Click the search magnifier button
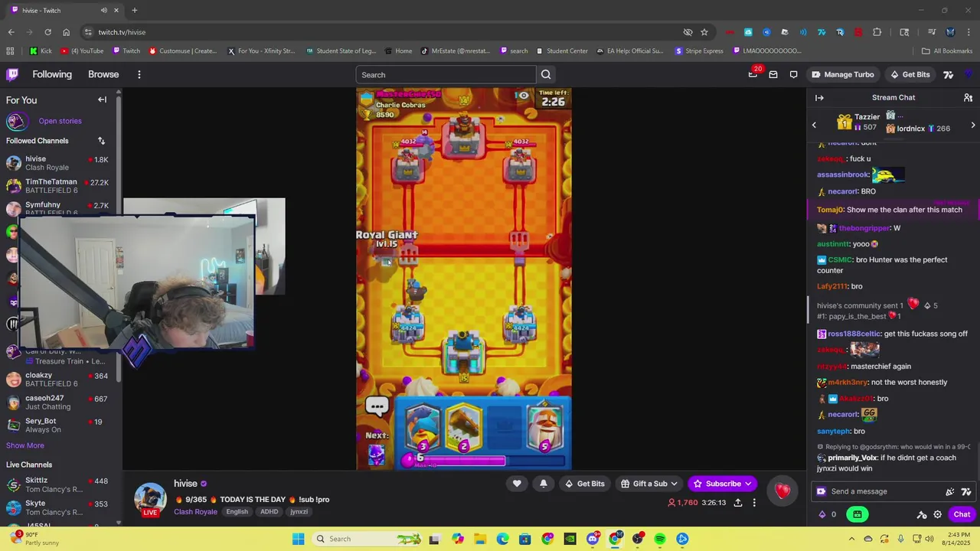The height and width of the screenshot is (551, 980). pos(546,74)
